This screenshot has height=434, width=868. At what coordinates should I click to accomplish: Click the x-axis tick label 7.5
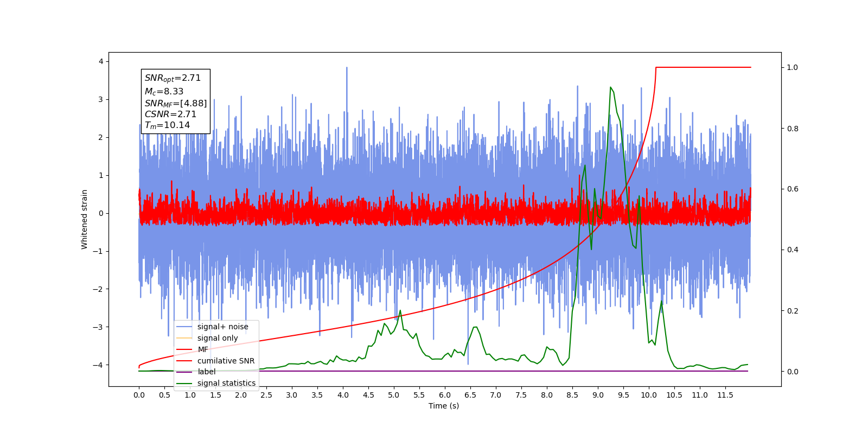tap(521, 395)
